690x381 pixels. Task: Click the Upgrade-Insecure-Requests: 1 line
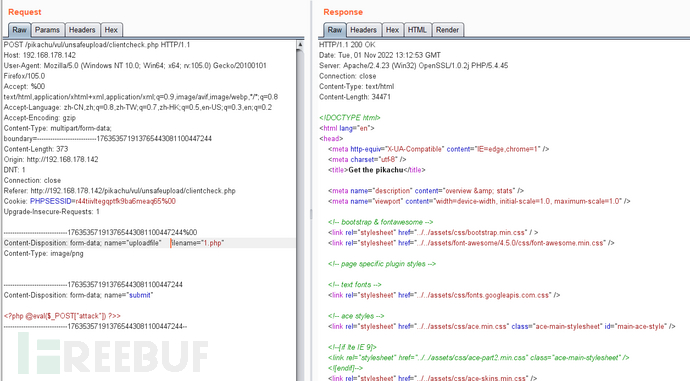(51, 212)
